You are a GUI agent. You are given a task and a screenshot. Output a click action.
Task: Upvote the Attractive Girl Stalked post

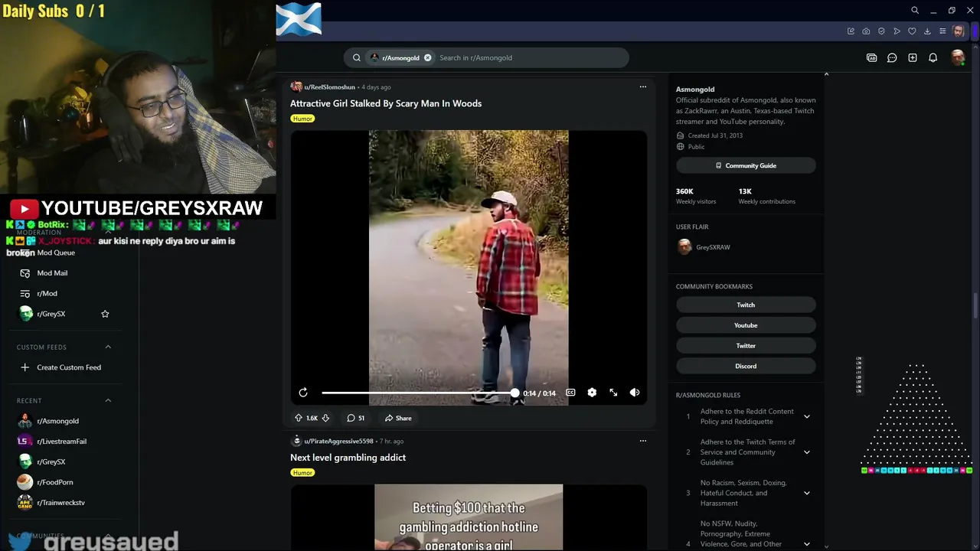[299, 418]
